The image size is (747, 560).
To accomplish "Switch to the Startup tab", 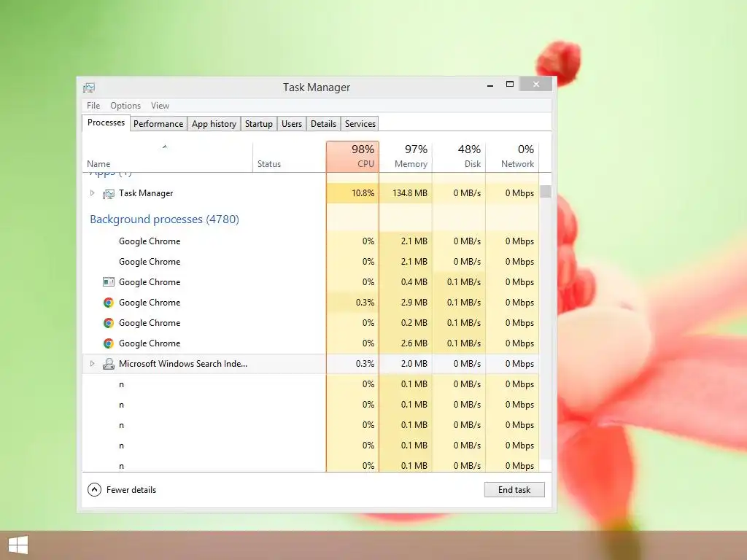I will (x=259, y=124).
